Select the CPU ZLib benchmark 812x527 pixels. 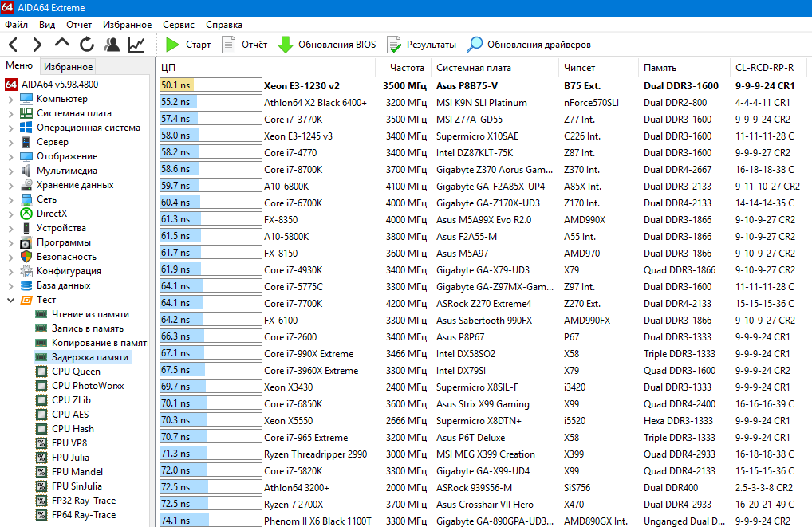tap(63, 400)
